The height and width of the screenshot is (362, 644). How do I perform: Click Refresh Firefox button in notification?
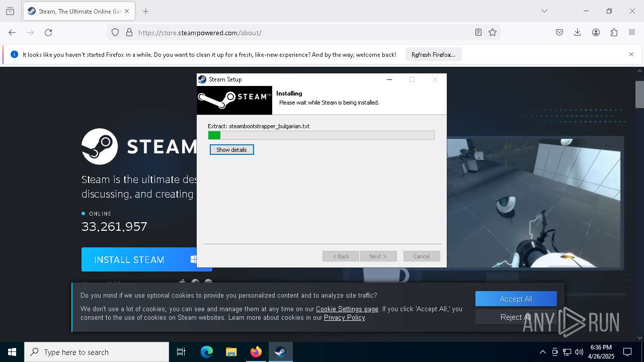tap(433, 54)
